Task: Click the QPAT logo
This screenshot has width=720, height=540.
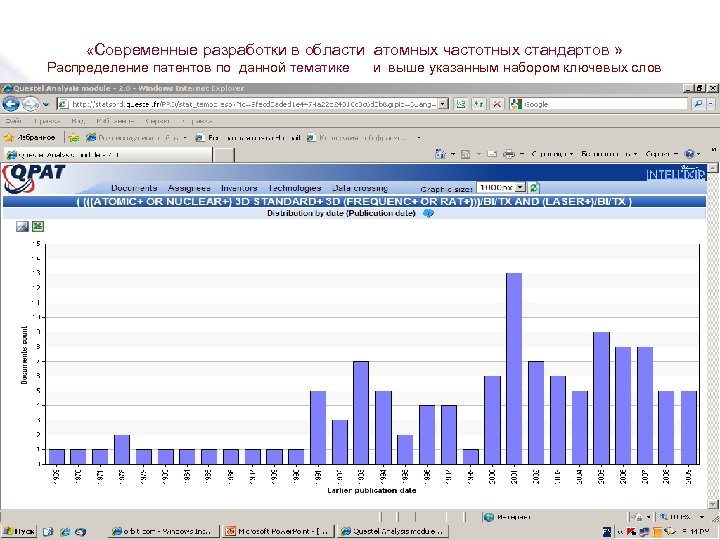Action: (x=34, y=178)
